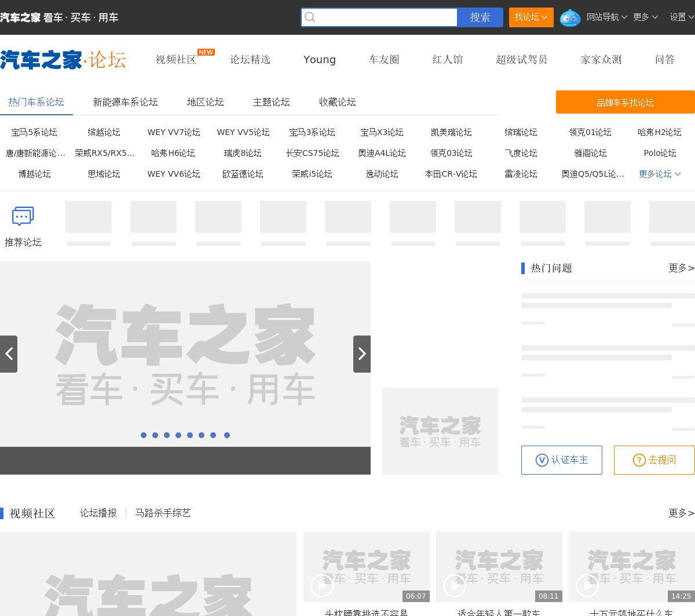
Task: Click the 汽车之家 论坛 logo
Action: 63,60
